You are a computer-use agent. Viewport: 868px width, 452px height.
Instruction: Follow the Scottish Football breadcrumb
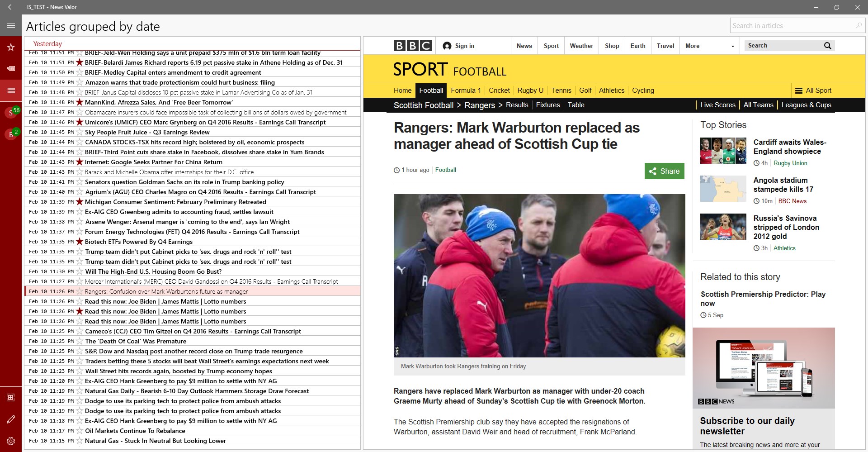coord(423,105)
